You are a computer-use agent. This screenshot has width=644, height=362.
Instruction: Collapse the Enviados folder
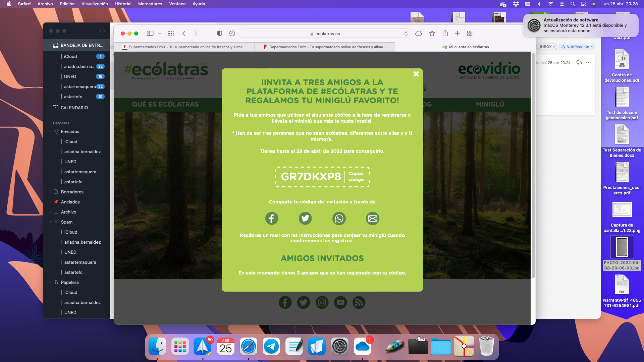[x=51, y=132]
